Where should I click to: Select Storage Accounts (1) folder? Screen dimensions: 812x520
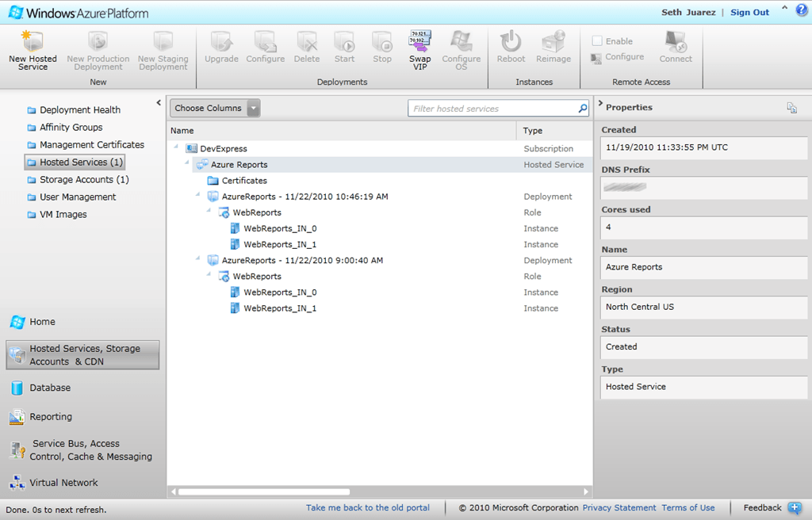tap(79, 180)
